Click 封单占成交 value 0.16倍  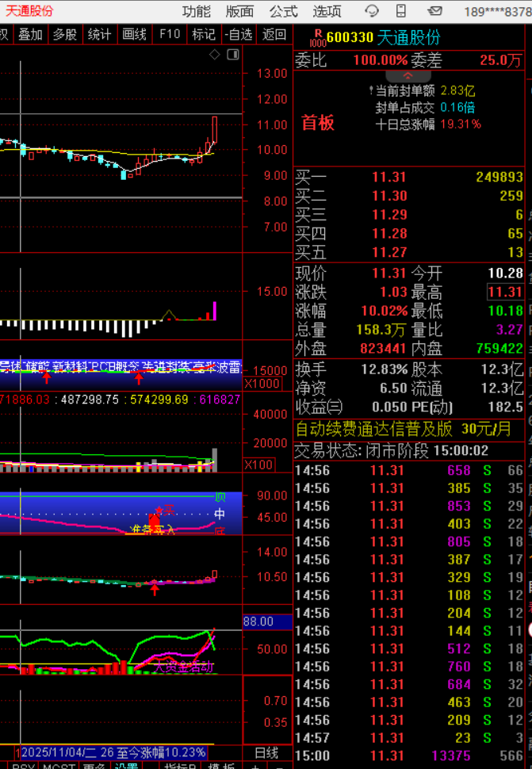point(457,107)
